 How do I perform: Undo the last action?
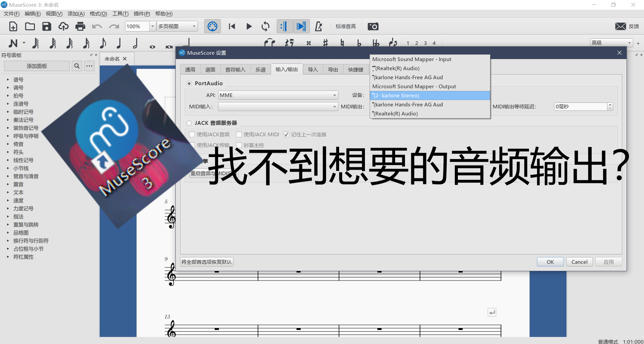[97, 26]
